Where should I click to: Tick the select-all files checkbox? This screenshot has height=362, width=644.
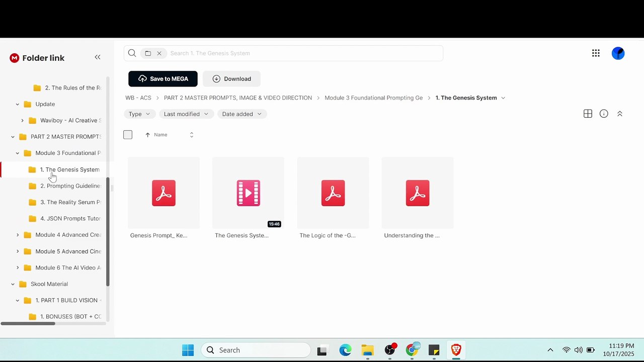pos(128,135)
